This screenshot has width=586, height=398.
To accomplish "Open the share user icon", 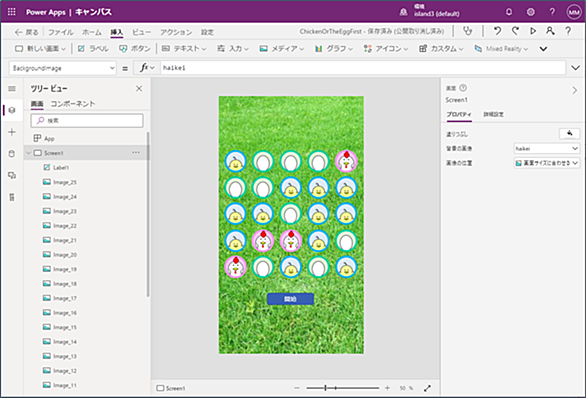I will coord(550,31).
